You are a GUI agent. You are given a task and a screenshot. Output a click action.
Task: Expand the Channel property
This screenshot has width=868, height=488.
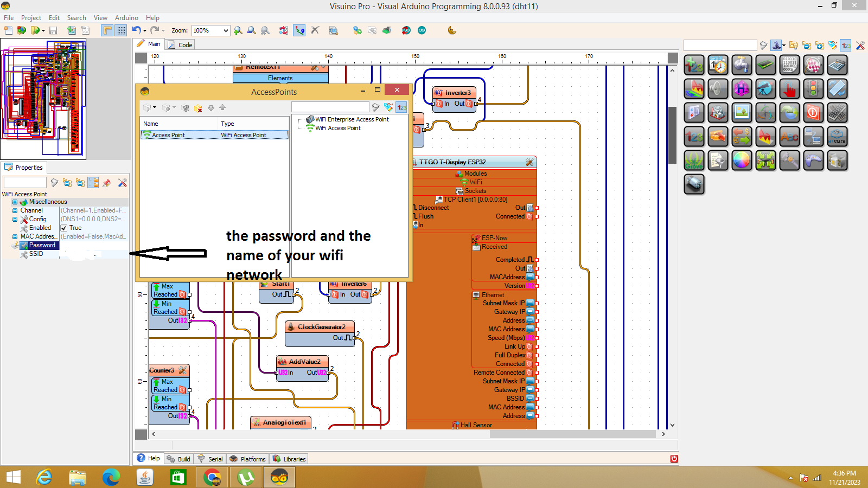[x=14, y=210]
